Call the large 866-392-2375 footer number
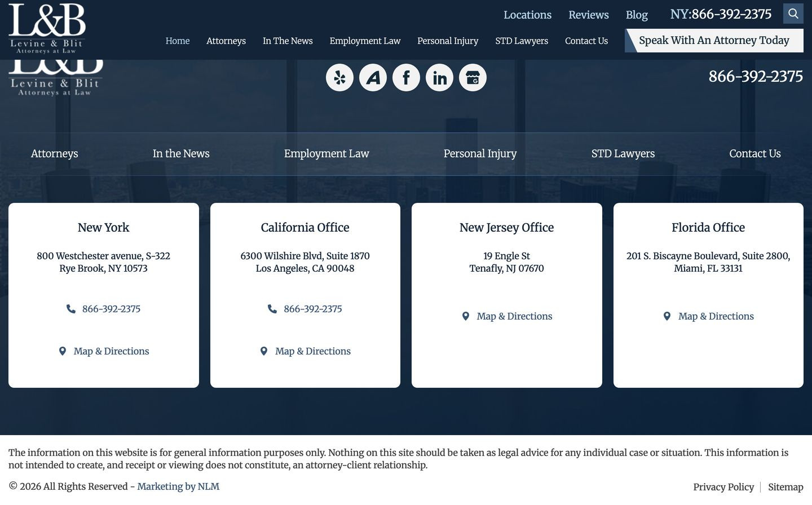This screenshot has width=812, height=505. [756, 76]
